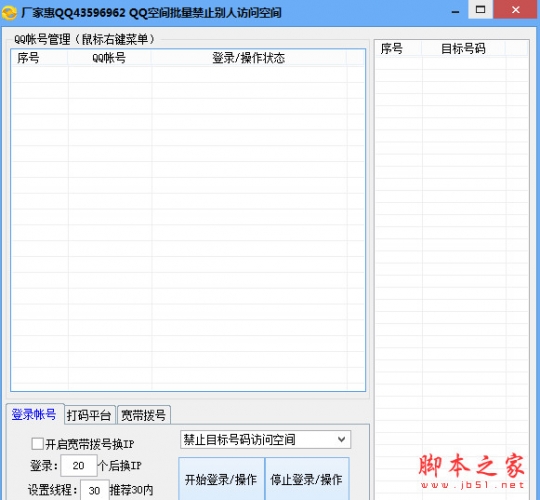Click the yellow app icon in title bar
Screen dimensions: 540x500
pyautogui.click(x=9, y=13)
